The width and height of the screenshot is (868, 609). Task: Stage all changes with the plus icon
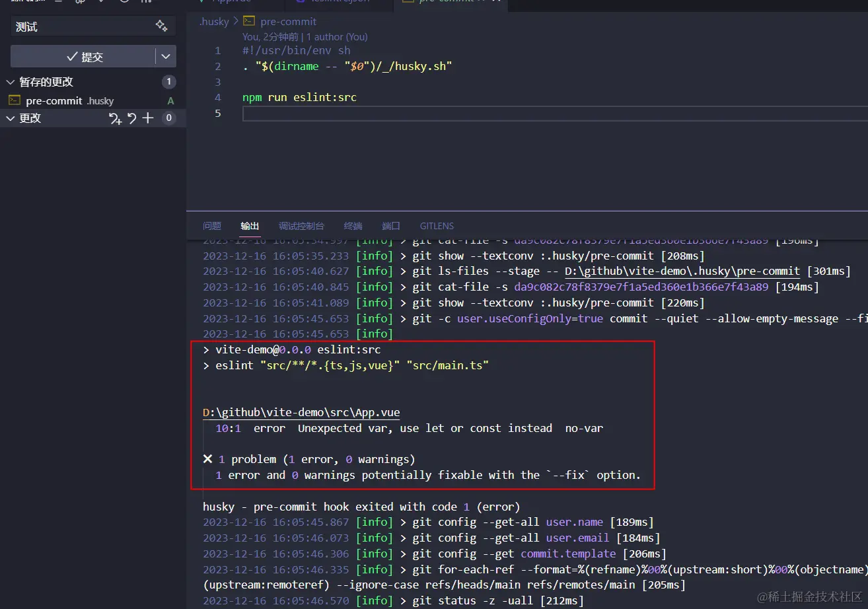148,118
